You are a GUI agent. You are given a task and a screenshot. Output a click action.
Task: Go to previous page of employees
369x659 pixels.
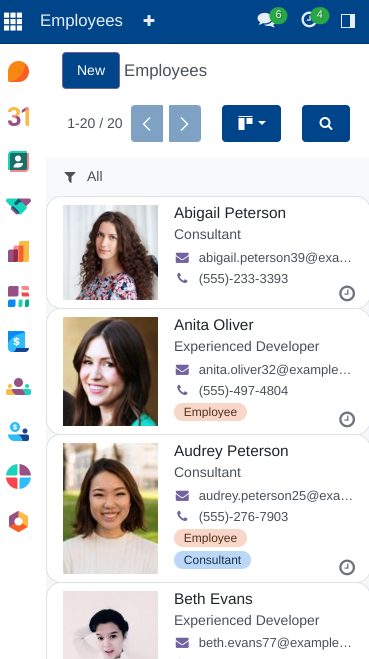[x=147, y=124]
